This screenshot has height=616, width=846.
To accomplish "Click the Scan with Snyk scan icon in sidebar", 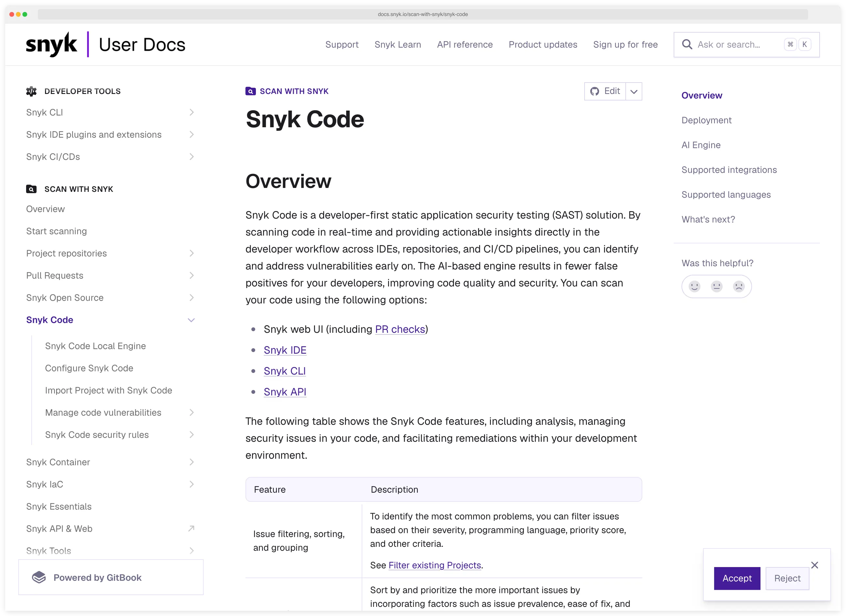I will point(31,189).
